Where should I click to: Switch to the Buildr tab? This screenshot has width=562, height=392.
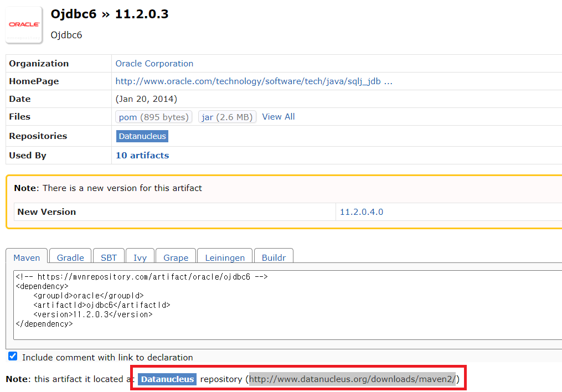[274, 257]
